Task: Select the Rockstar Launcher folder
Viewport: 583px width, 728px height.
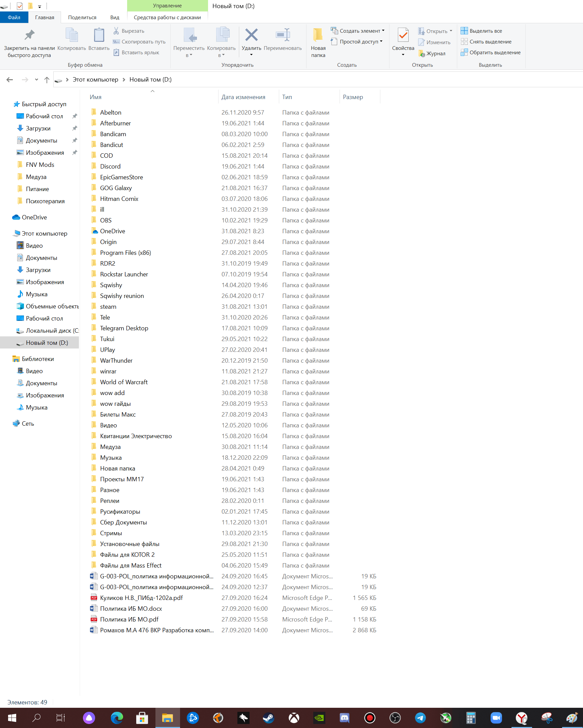Action: [124, 274]
